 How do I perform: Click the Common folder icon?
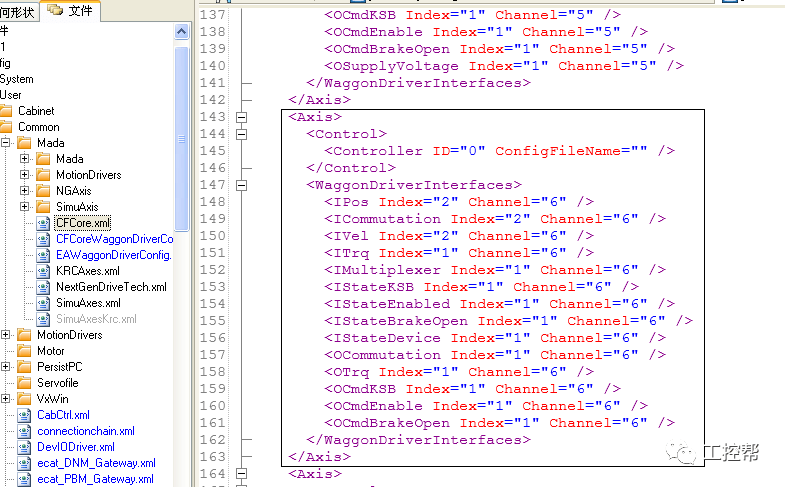point(6,127)
